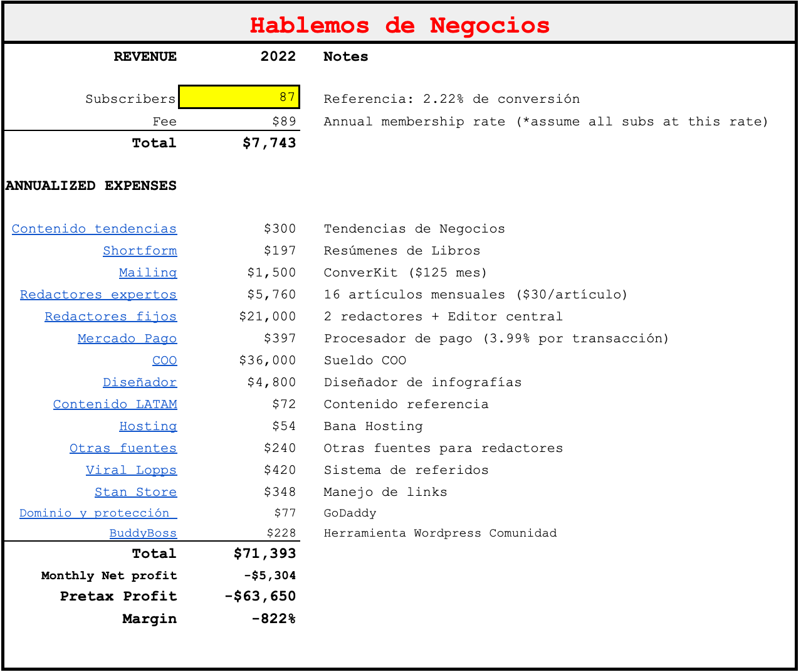Open the Diseñador link

pos(140,382)
